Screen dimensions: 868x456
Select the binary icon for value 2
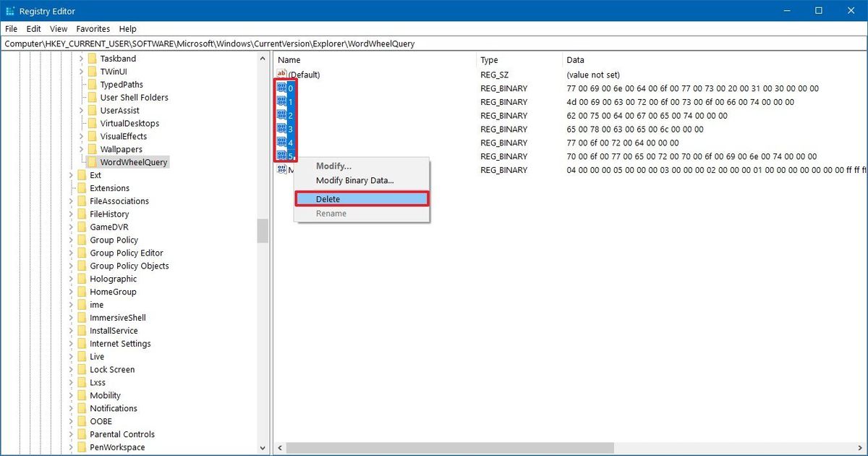283,115
